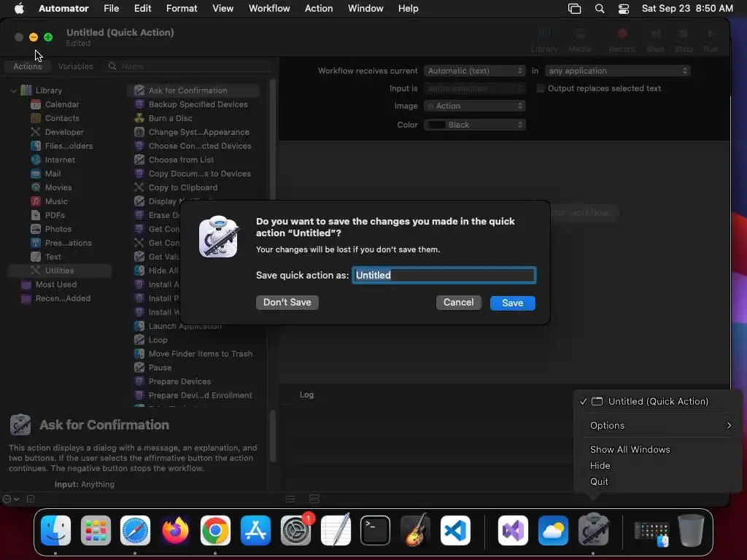
Task: Launch GarageBand from the Dock
Action: click(x=415, y=530)
